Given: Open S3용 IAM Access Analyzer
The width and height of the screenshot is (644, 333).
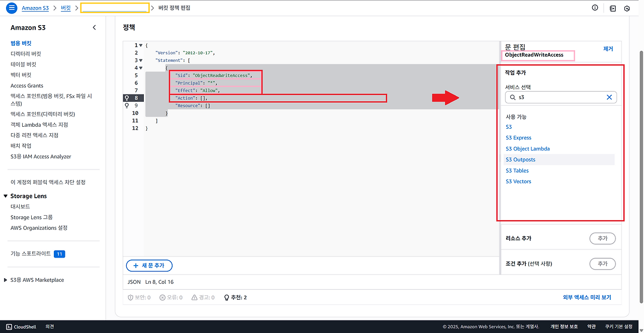Looking at the screenshot, I should [41, 156].
